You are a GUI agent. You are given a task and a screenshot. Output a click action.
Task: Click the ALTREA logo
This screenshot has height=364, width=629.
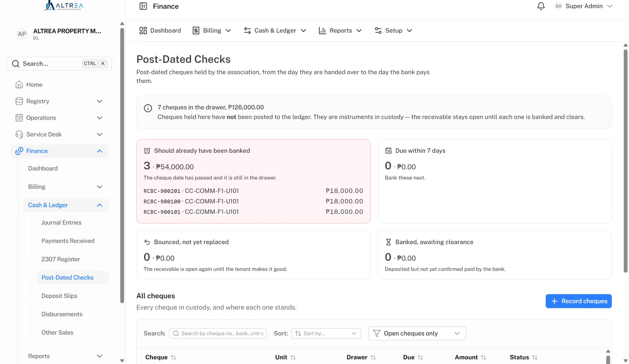coord(63,5)
